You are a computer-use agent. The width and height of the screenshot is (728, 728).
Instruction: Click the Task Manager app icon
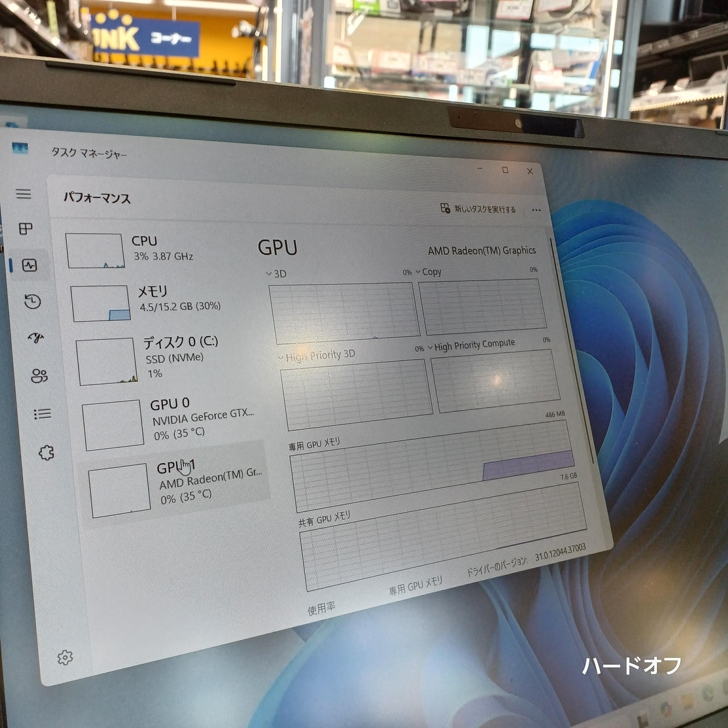(x=20, y=148)
